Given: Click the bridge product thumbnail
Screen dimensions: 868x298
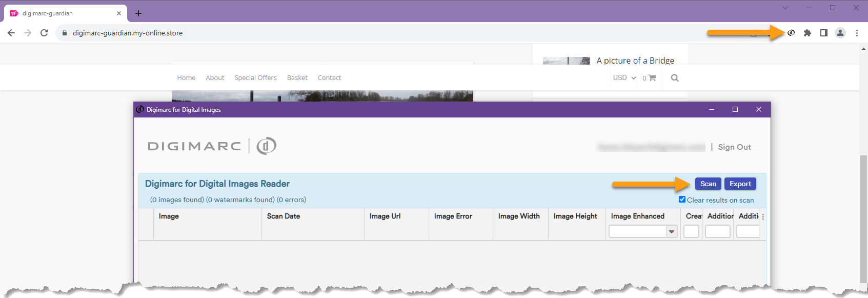Looking at the screenshot, I should [567, 61].
